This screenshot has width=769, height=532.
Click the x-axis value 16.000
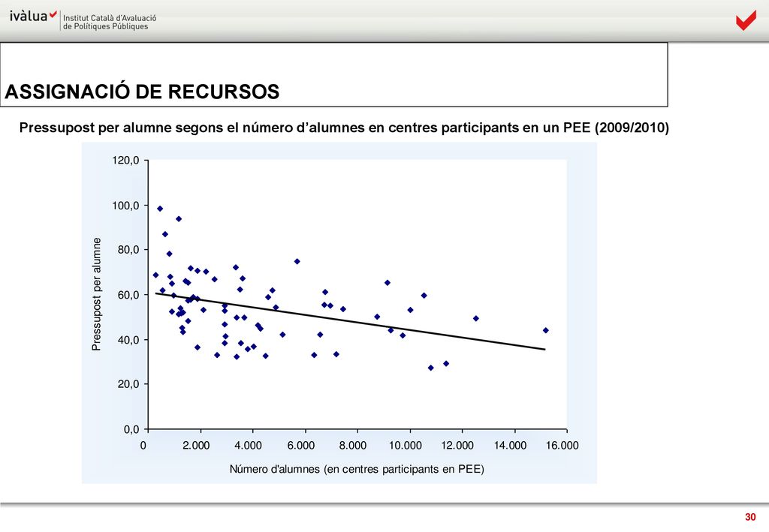coord(562,446)
